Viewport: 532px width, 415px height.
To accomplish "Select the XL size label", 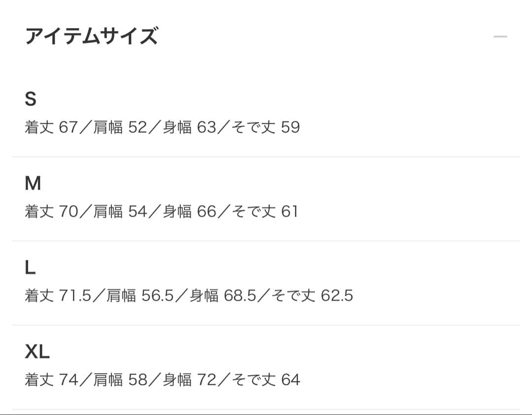I will pos(37,352).
